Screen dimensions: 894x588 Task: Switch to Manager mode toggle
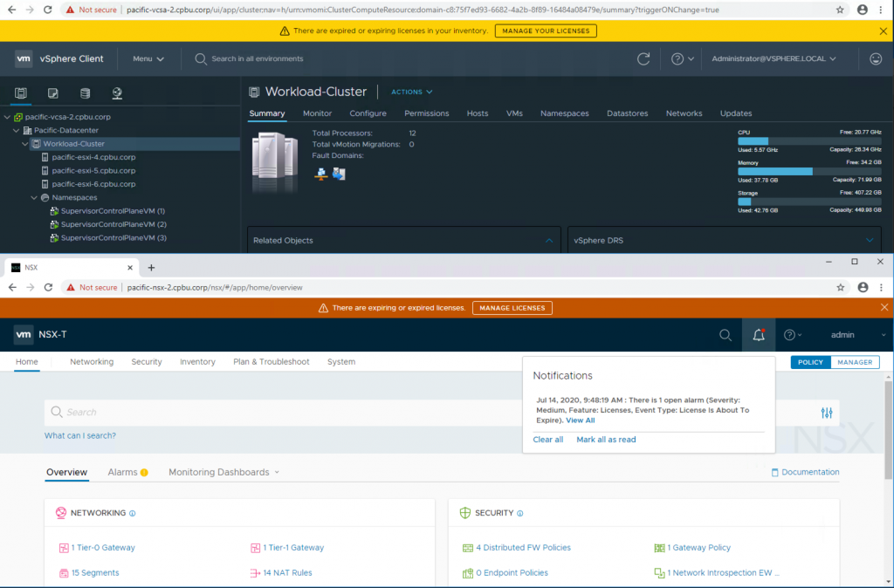point(855,362)
